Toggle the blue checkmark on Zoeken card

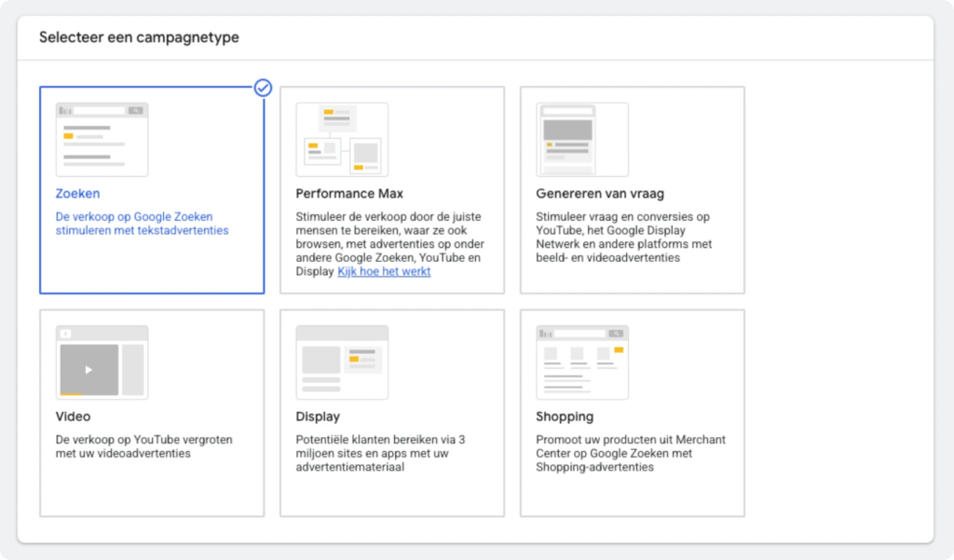(x=264, y=88)
